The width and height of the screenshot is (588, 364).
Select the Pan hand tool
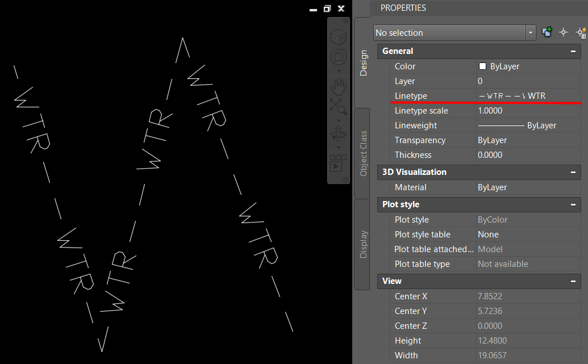[x=338, y=87]
